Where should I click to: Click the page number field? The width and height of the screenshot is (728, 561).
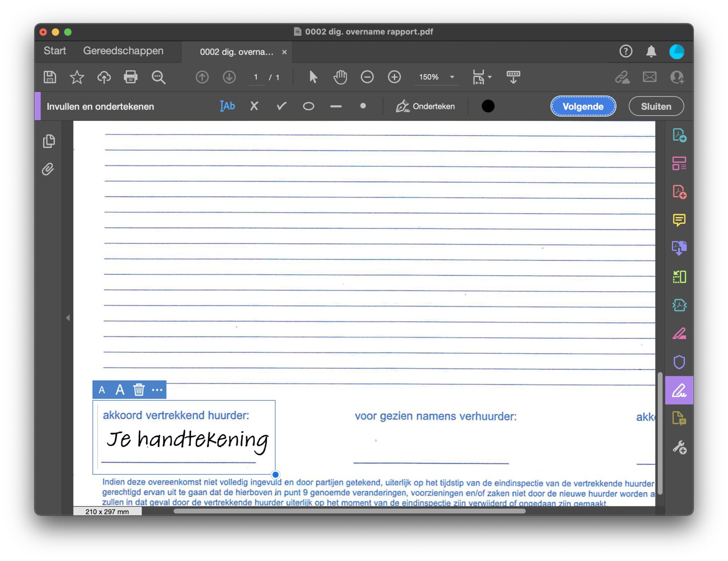point(257,77)
